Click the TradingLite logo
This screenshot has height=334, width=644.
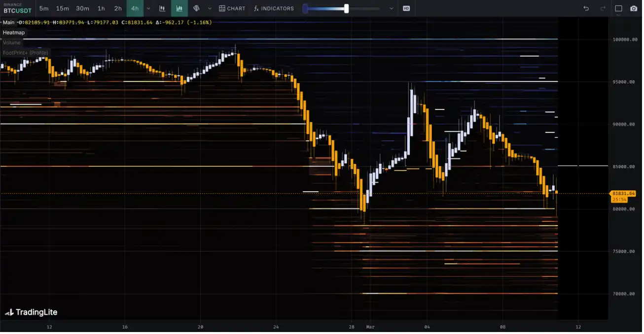tap(31, 312)
